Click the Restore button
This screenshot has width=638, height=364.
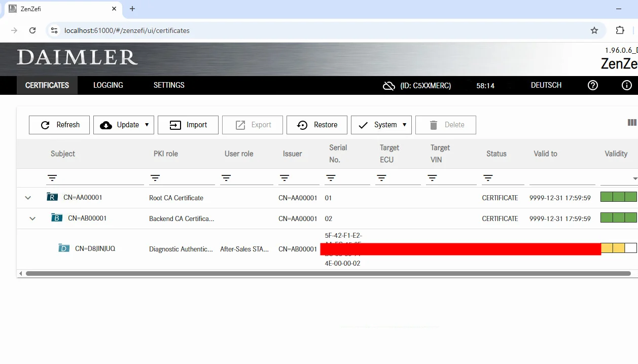point(317,125)
